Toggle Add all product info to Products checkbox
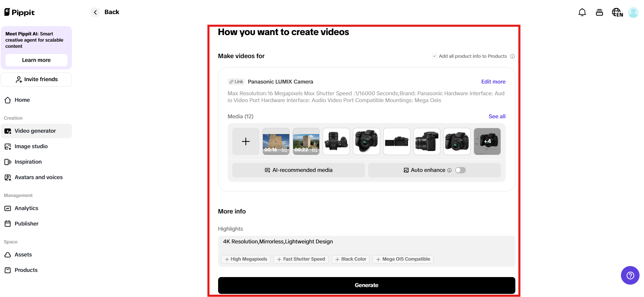644x297 pixels. point(434,56)
